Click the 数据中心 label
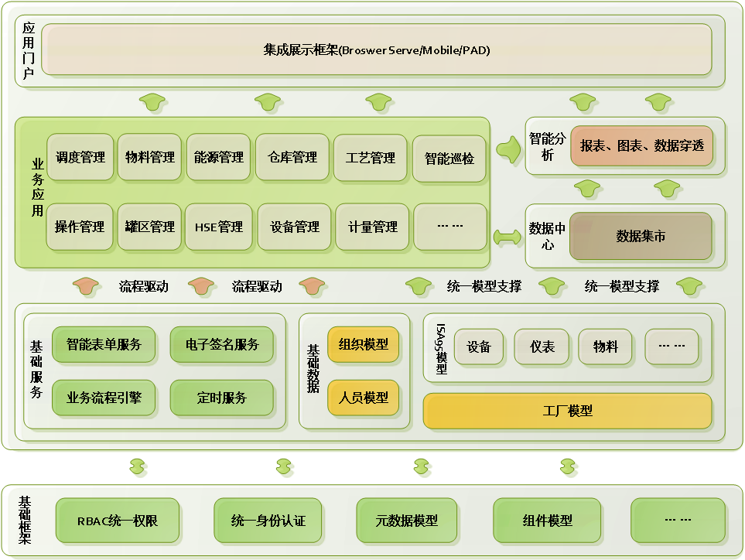745x560 pixels. [x=548, y=236]
